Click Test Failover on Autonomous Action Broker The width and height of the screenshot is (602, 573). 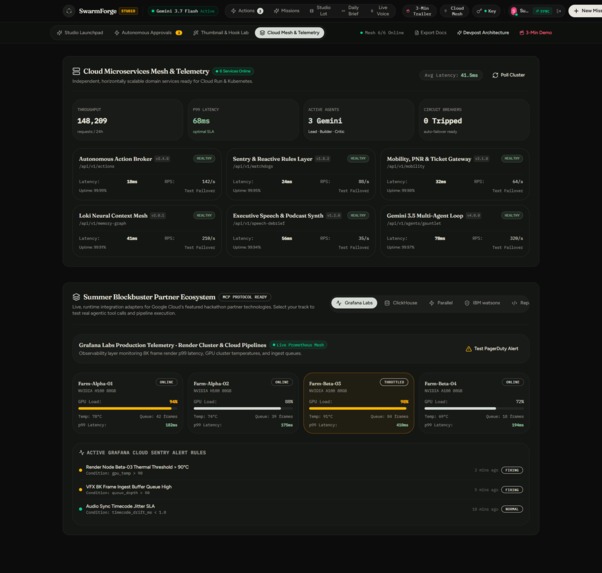(x=200, y=191)
